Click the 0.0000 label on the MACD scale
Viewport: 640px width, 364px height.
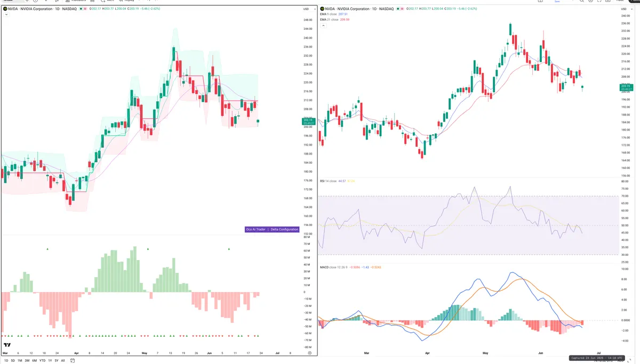[x=626, y=320]
